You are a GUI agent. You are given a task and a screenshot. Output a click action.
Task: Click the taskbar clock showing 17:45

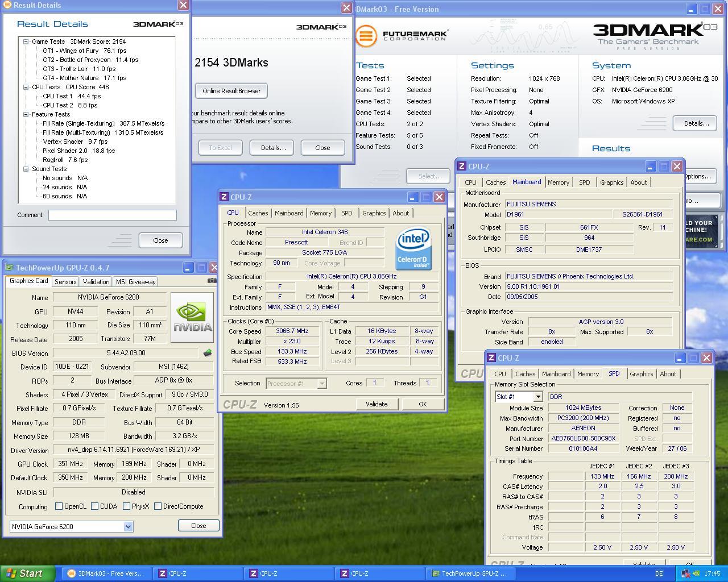pos(712,573)
